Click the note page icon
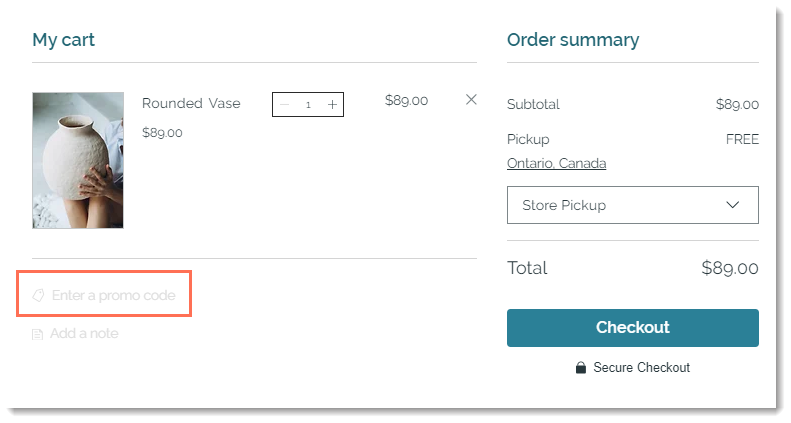The height and width of the screenshot is (423, 791). point(37,334)
